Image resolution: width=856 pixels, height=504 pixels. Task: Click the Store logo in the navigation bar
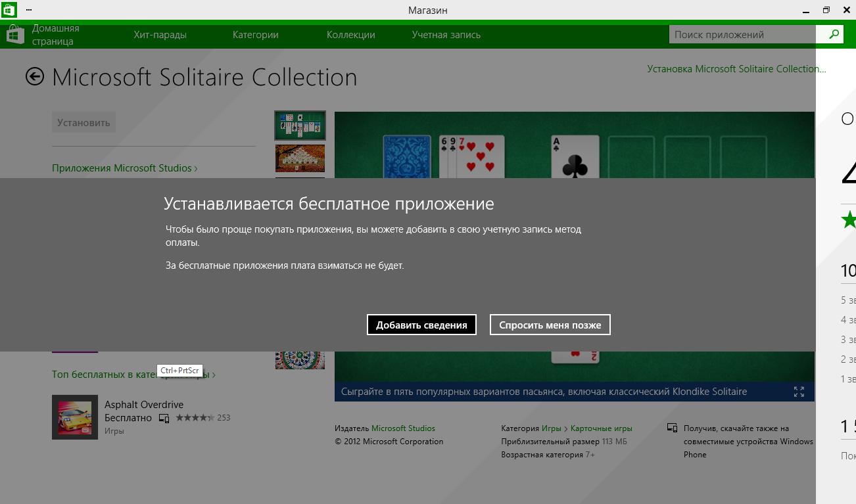(x=16, y=35)
